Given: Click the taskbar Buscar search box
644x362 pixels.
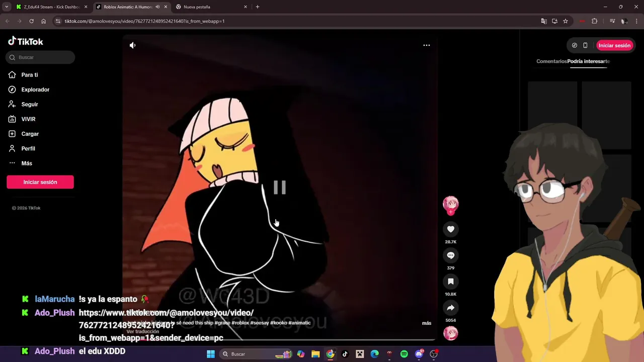Looking at the screenshot, I should 257,354.
